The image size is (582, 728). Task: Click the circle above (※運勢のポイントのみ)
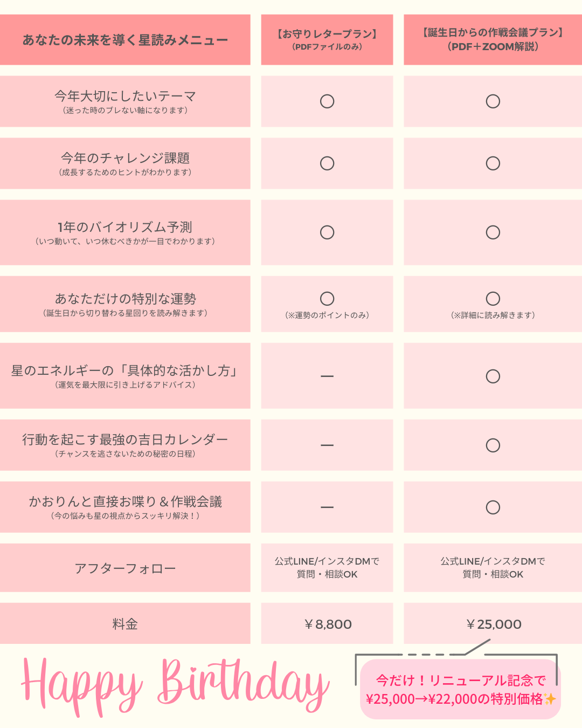click(x=327, y=299)
